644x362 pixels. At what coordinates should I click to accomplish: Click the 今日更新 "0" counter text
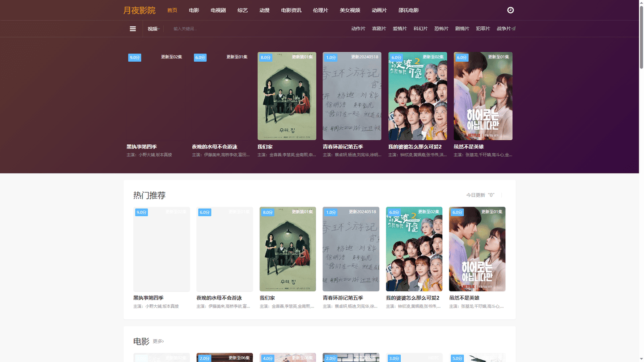click(480, 195)
